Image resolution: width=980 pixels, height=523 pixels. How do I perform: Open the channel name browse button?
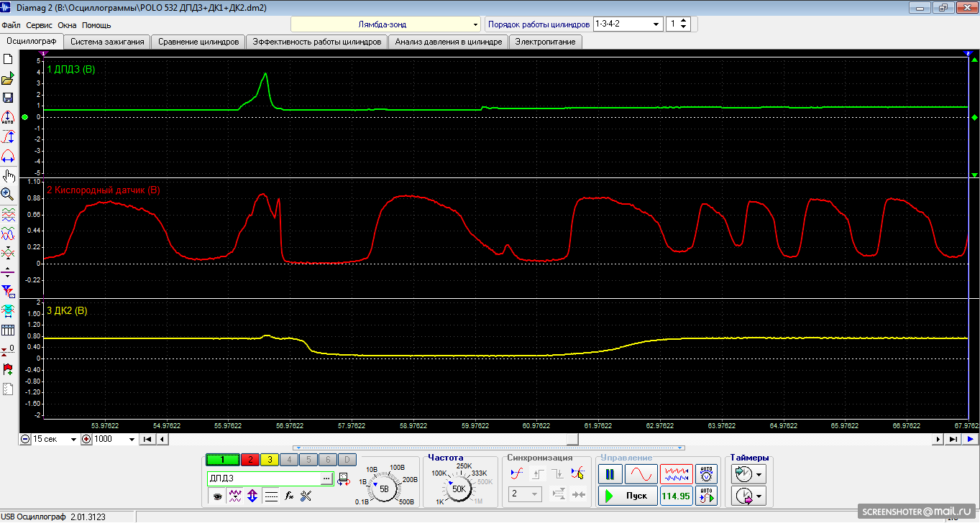[x=326, y=478]
